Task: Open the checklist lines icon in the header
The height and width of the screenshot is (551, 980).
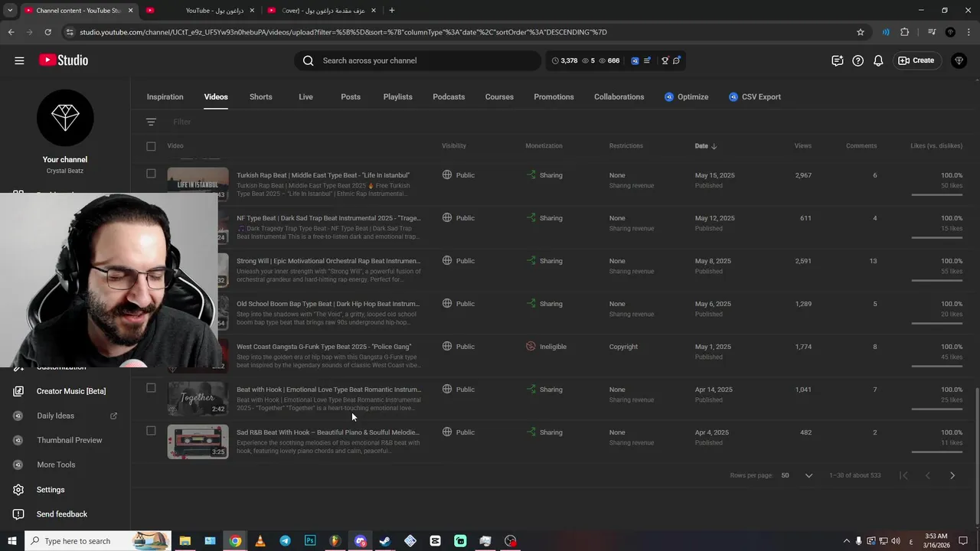Action: 647,60
